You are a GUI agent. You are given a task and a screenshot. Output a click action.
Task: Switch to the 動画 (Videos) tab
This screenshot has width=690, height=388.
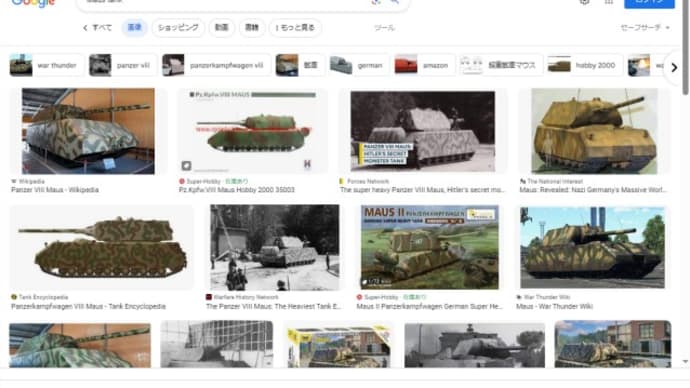point(221,28)
